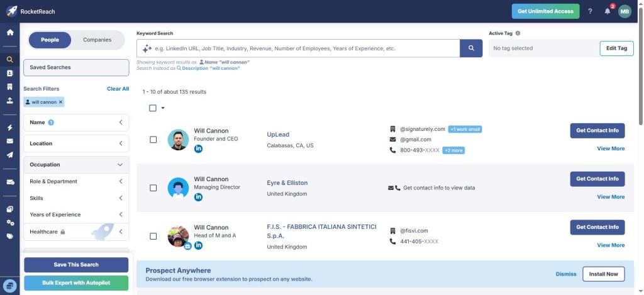The width and height of the screenshot is (644, 295).
Task: Open LinkedIn icon for UpLead's Will Cannon
Action: [x=198, y=148]
